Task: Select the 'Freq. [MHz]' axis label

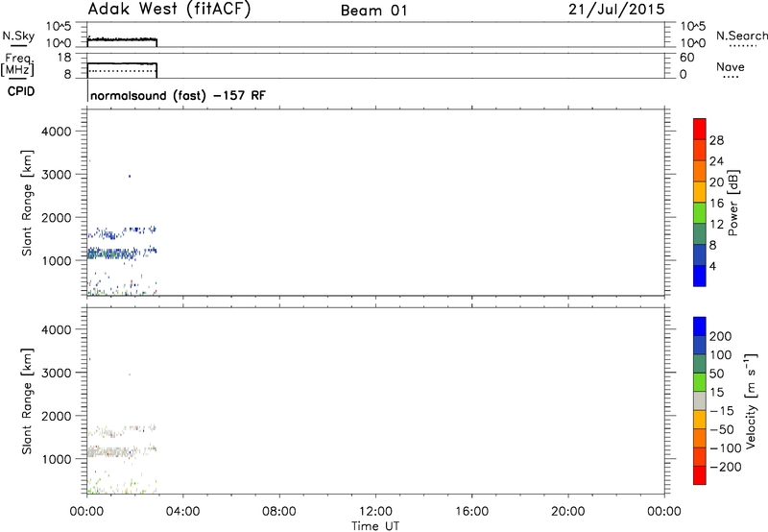Action: click(17, 64)
